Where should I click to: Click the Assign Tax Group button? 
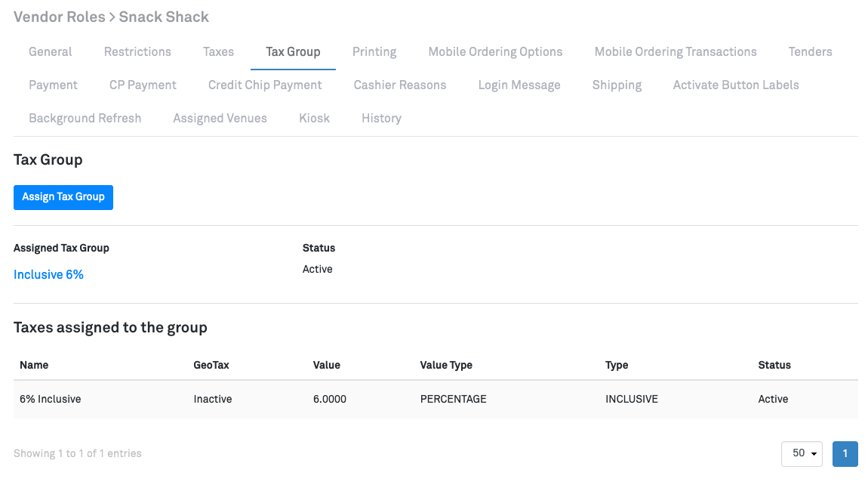(x=63, y=197)
